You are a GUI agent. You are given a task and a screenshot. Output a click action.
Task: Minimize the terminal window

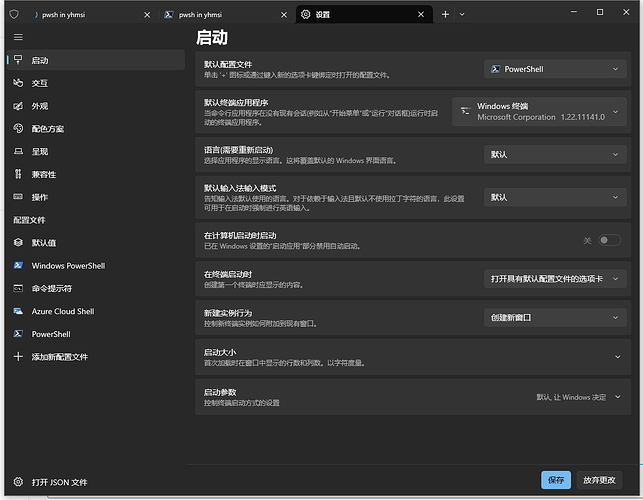click(574, 12)
